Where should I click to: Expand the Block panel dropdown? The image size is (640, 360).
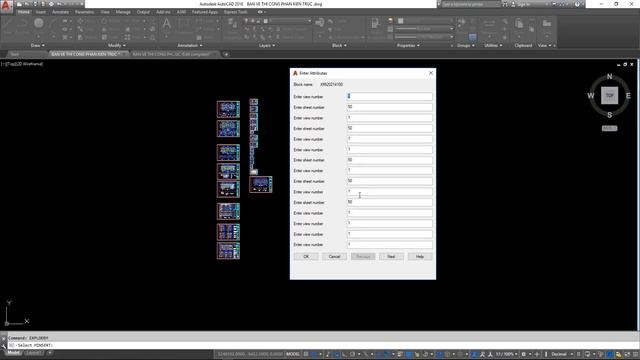[339, 45]
